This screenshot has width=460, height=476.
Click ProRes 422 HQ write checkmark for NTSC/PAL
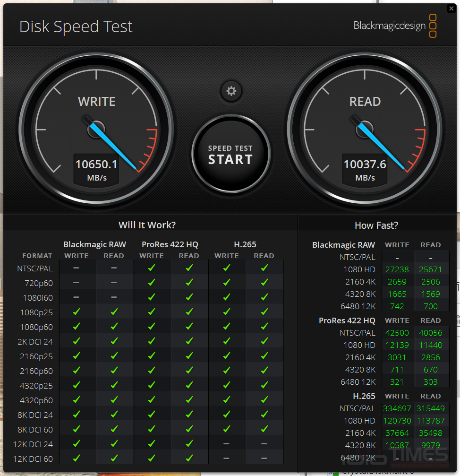point(152,268)
